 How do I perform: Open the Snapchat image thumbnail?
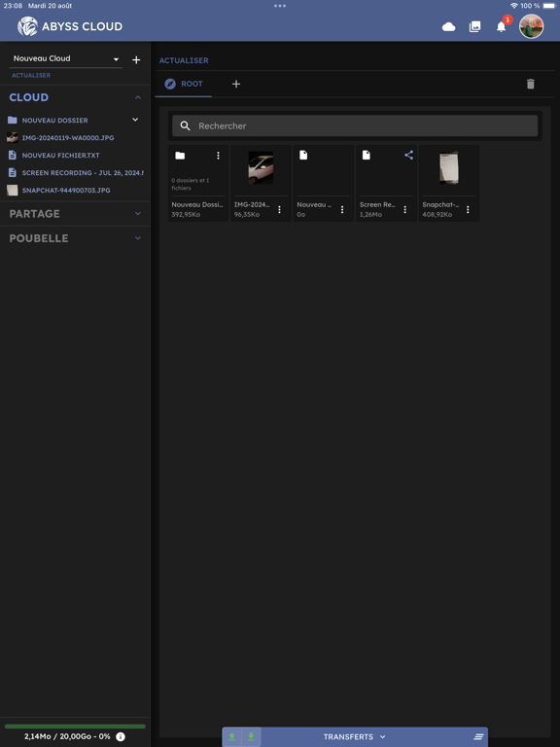pyautogui.click(x=449, y=167)
